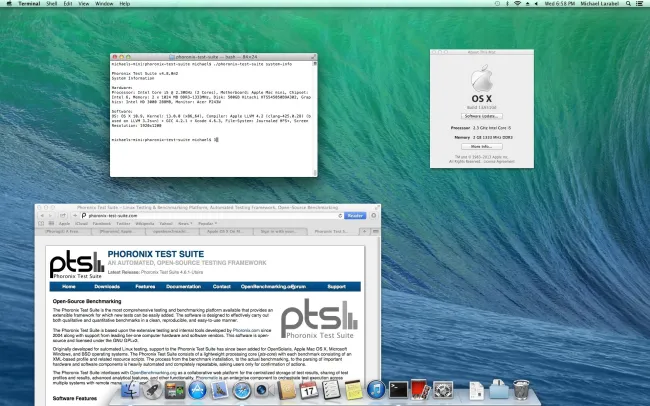Switch to the openbenchmarking Safari tab
This screenshot has width=650, height=406.
pos(172,231)
